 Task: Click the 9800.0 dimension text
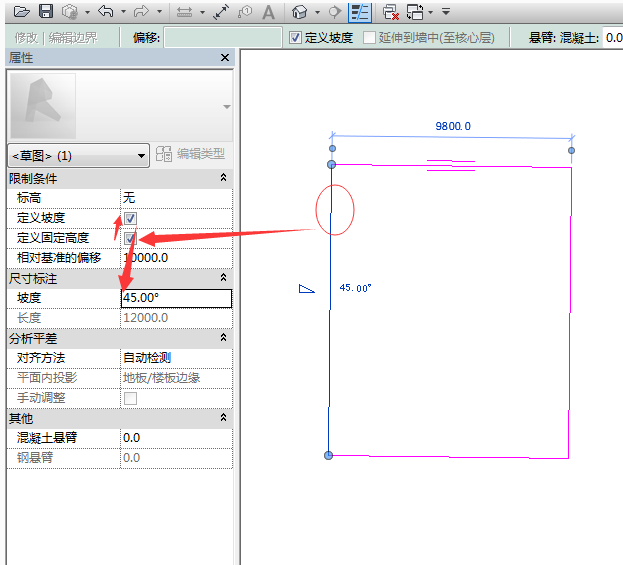point(452,126)
